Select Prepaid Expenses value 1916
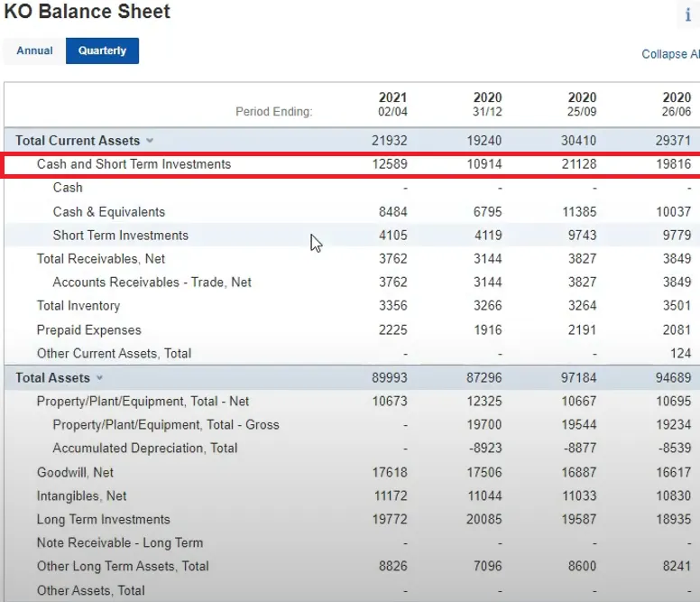 (x=487, y=330)
